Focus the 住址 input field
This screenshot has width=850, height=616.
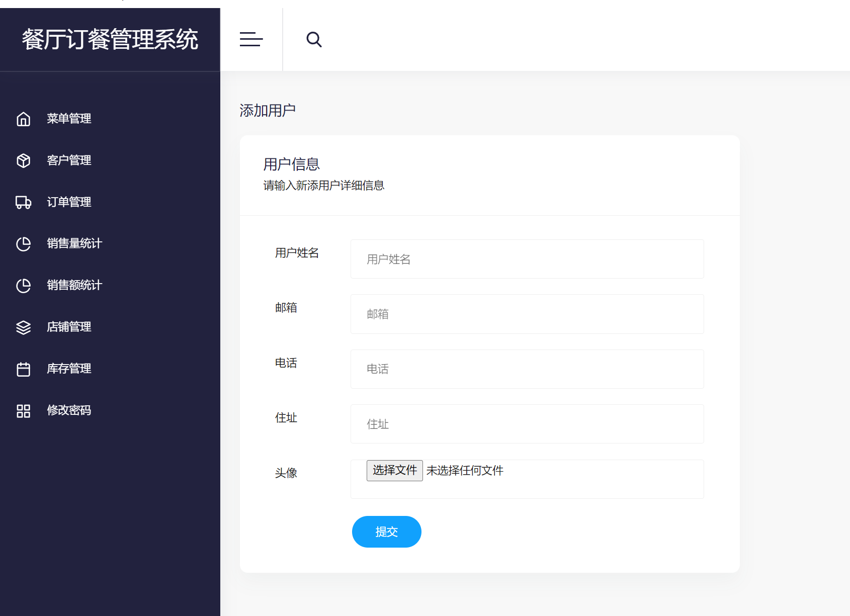[x=527, y=424]
